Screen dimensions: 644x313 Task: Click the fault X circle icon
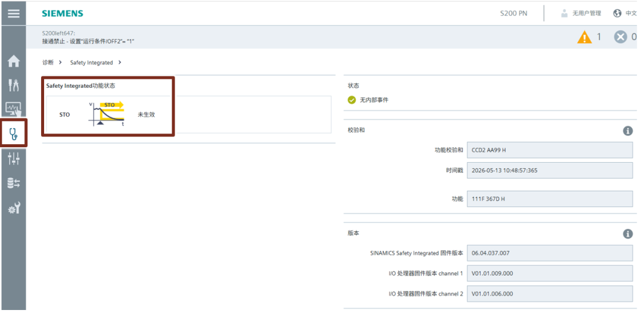click(621, 37)
